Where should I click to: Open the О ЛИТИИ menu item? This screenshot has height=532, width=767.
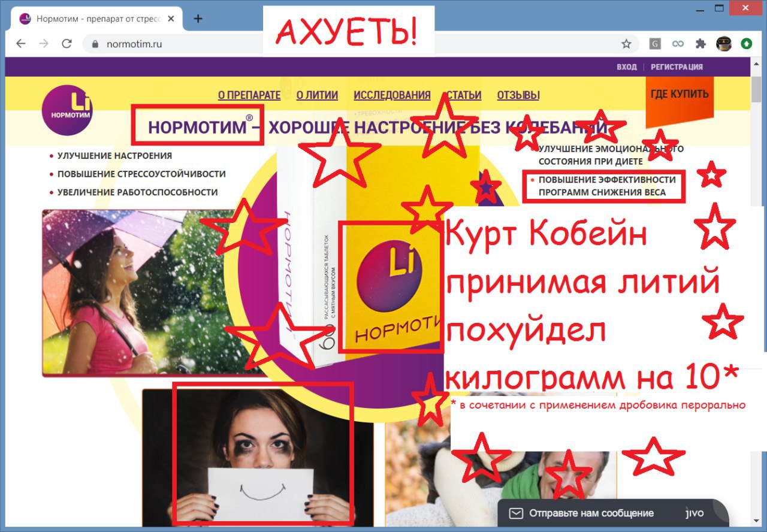317,95
